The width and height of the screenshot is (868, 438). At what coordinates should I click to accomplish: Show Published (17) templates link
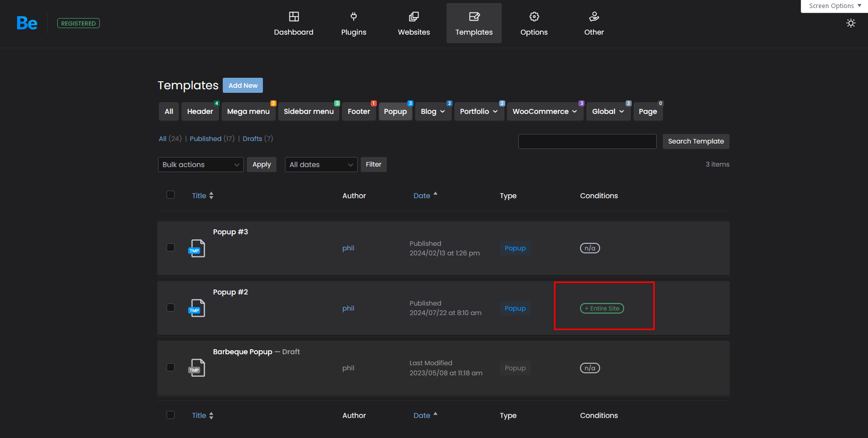(212, 138)
